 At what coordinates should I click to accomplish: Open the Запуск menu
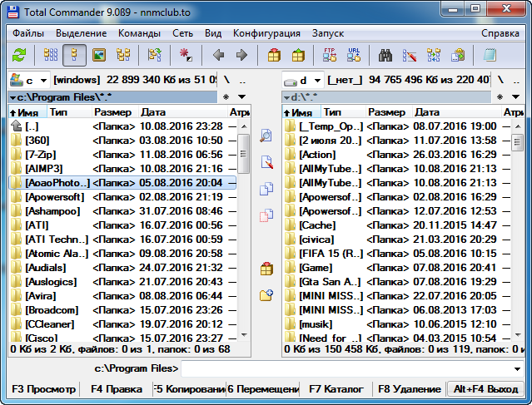(328, 33)
